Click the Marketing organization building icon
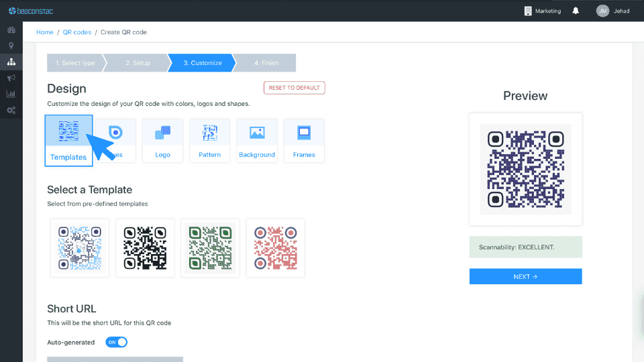This screenshot has height=362, width=644. tap(528, 11)
